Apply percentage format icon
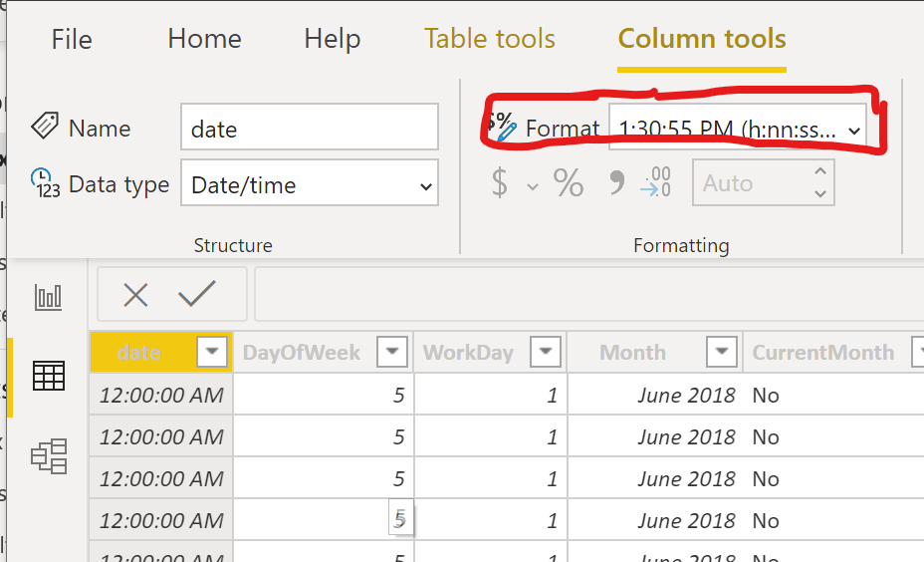 (x=569, y=182)
